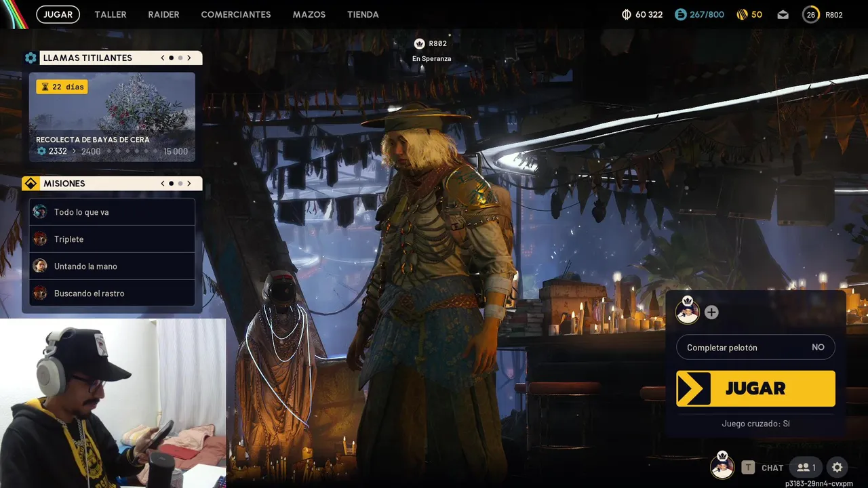Click the Triplete trader portrait
This screenshot has width=868, height=488.
tap(40, 239)
